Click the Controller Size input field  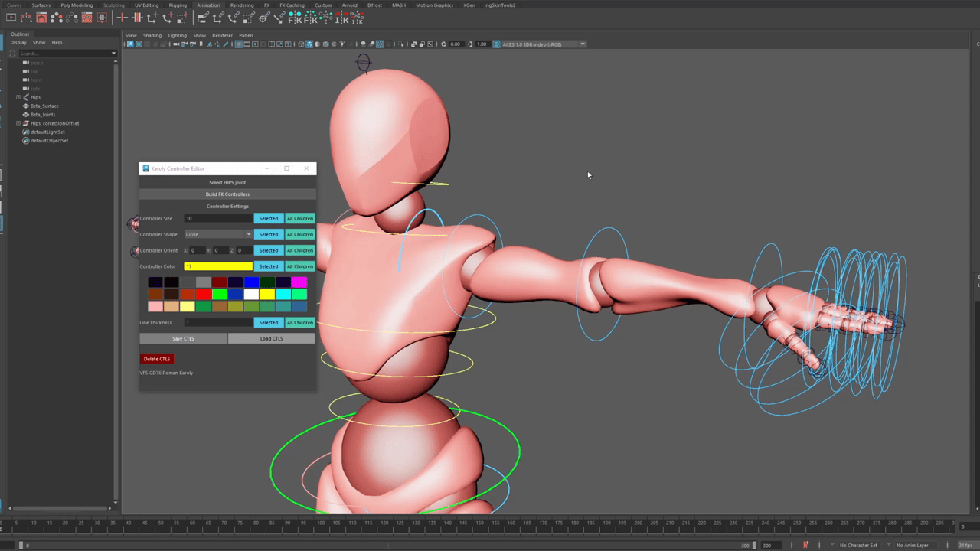point(217,218)
